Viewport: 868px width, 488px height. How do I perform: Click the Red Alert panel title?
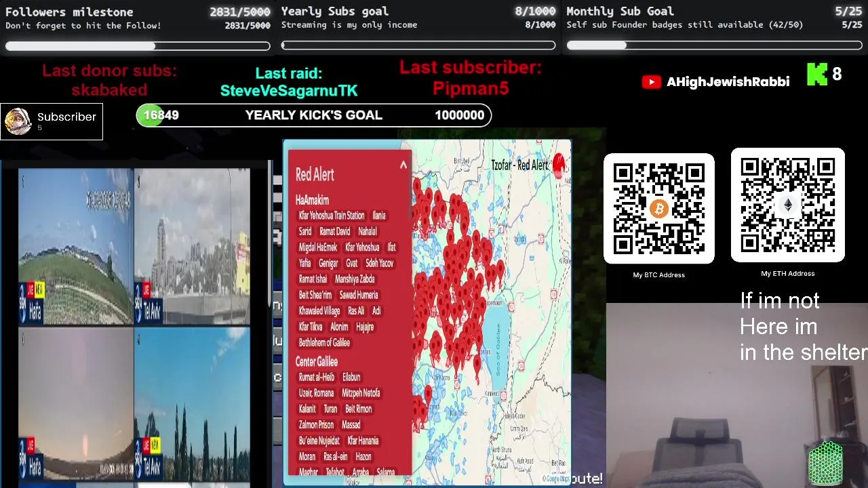[x=315, y=174]
